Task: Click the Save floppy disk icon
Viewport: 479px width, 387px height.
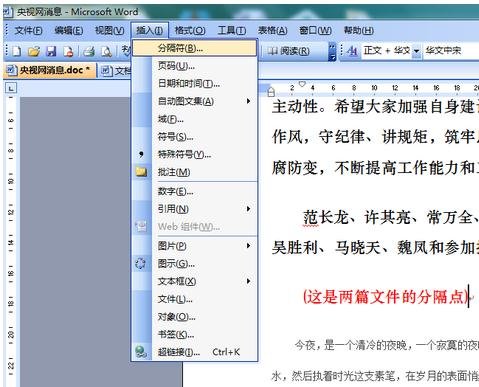Action: click(51, 51)
